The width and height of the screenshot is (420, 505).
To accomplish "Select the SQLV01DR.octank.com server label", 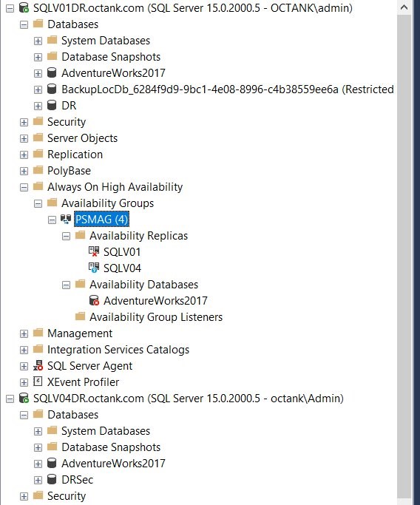I will click(193, 7).
